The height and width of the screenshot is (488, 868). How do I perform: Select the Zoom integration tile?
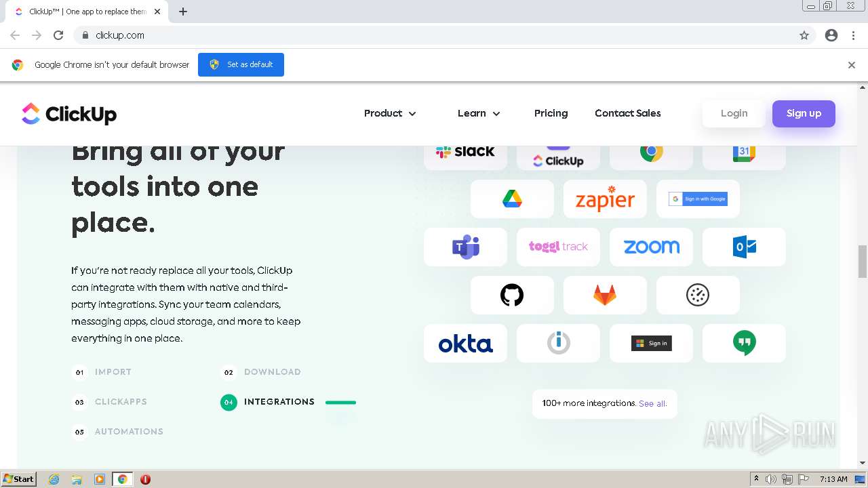pos(651,247)
